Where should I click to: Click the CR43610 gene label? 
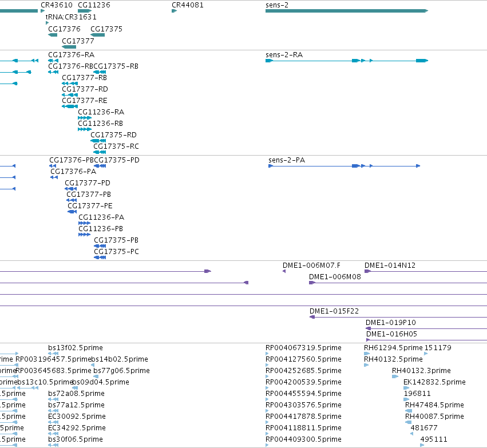click(x=57, y=5)
